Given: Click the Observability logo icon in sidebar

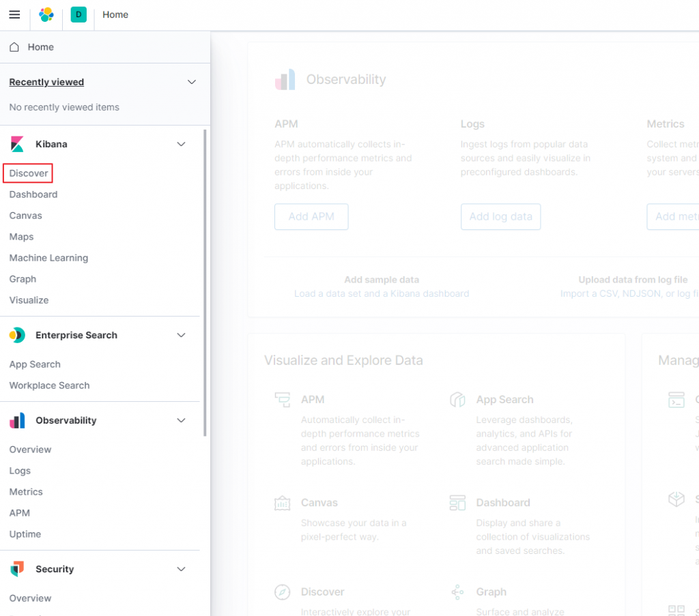Looking at the screenshot, I should (17, 420).
